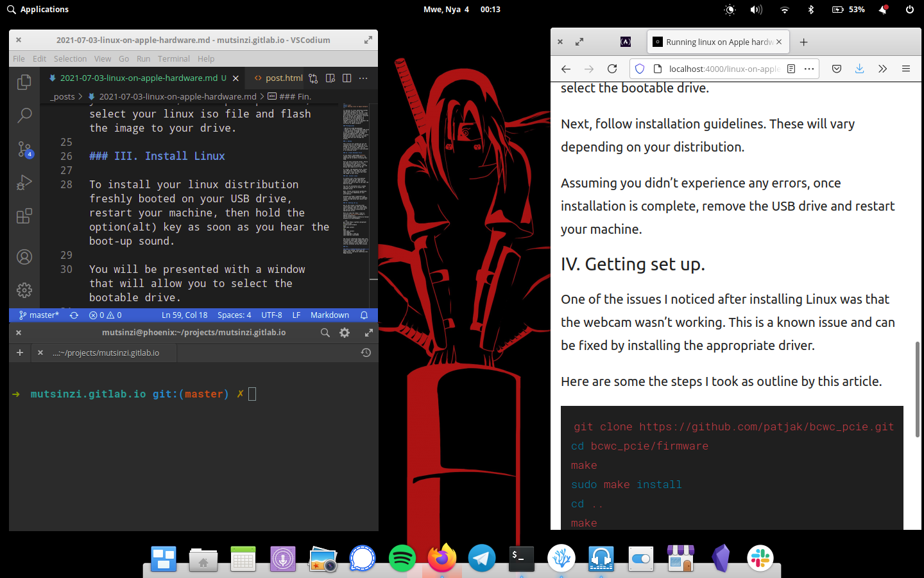Go back in the browser
Viewport: 924px width, 578px height.
566,69
